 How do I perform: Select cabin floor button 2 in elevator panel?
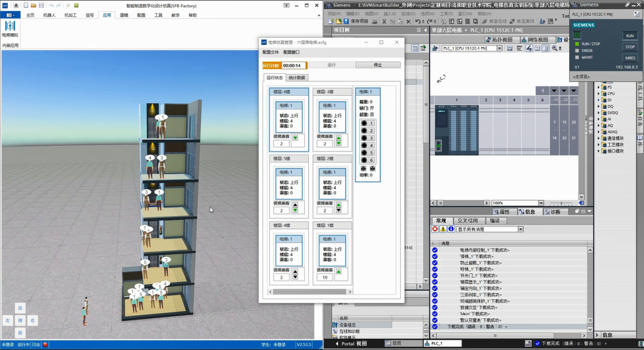367,130
